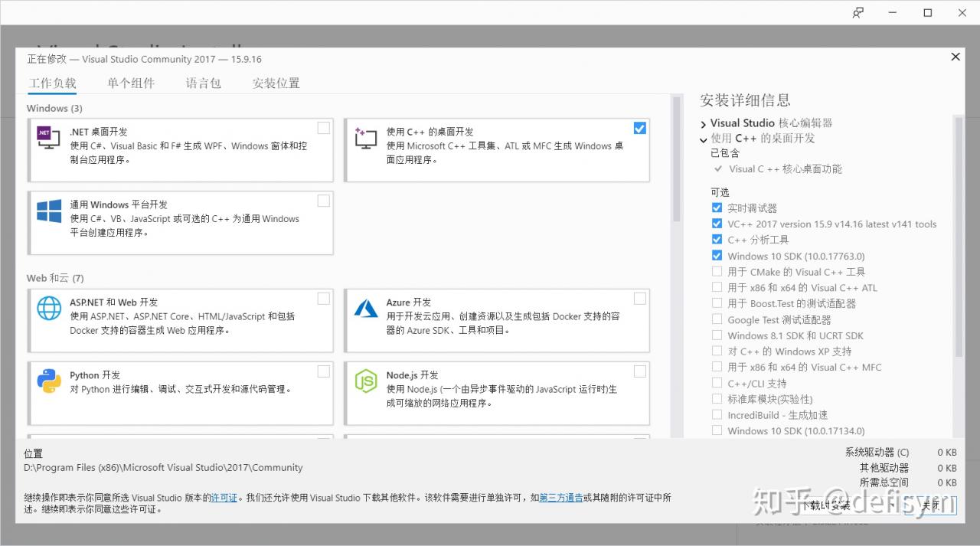Switch to the 工作负载 tab

point(53,83)
